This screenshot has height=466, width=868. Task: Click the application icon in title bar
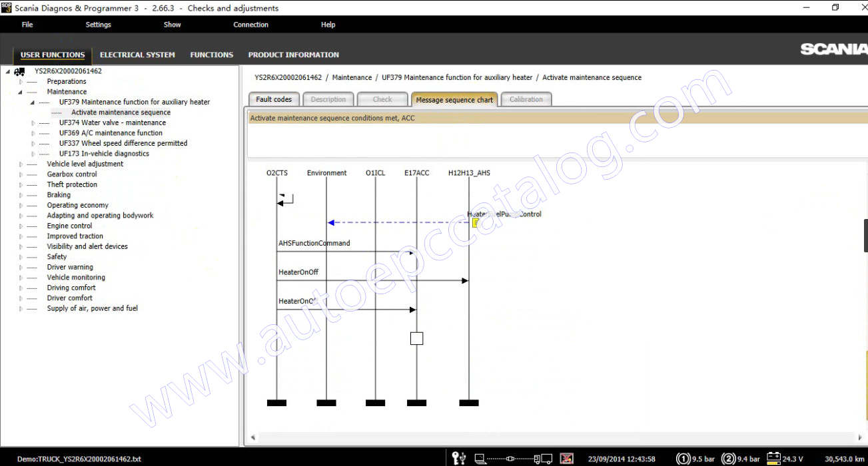[x=7, y=7]
